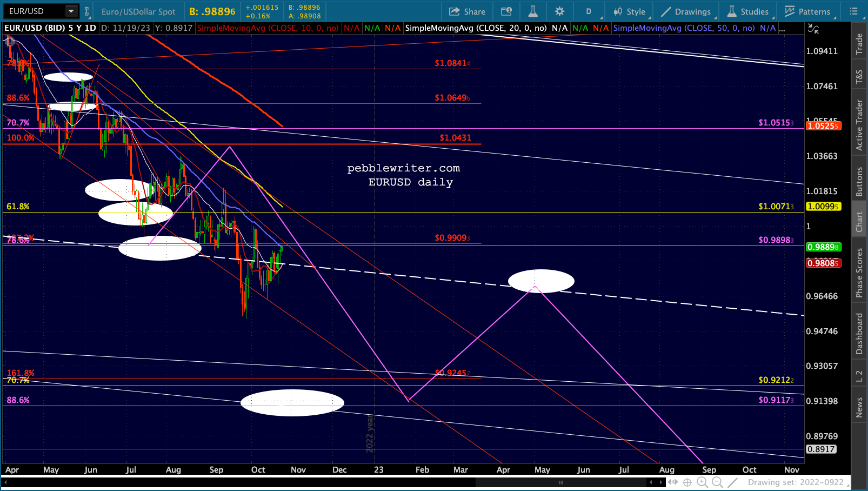The width and height of the screenshot is (868, 491).
Task: Open the Phase Scores side tab
Action: click(x=859, y=273)
